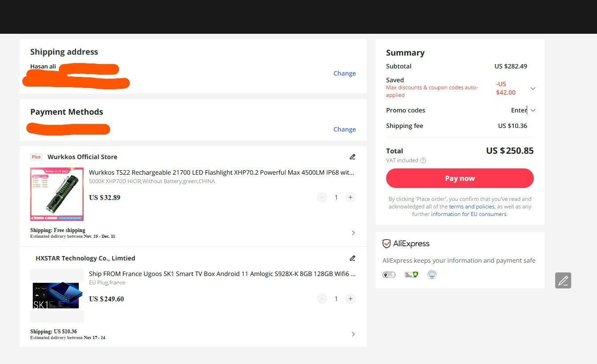Click the TV Box price US $249.60

click(x=106, y=299)
